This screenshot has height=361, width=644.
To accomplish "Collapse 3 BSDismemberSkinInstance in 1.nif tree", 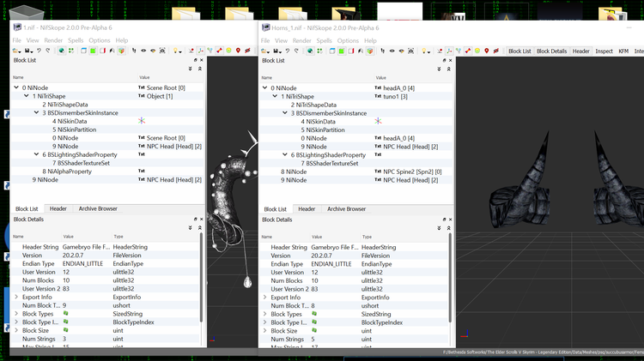I will click(36, 112).
